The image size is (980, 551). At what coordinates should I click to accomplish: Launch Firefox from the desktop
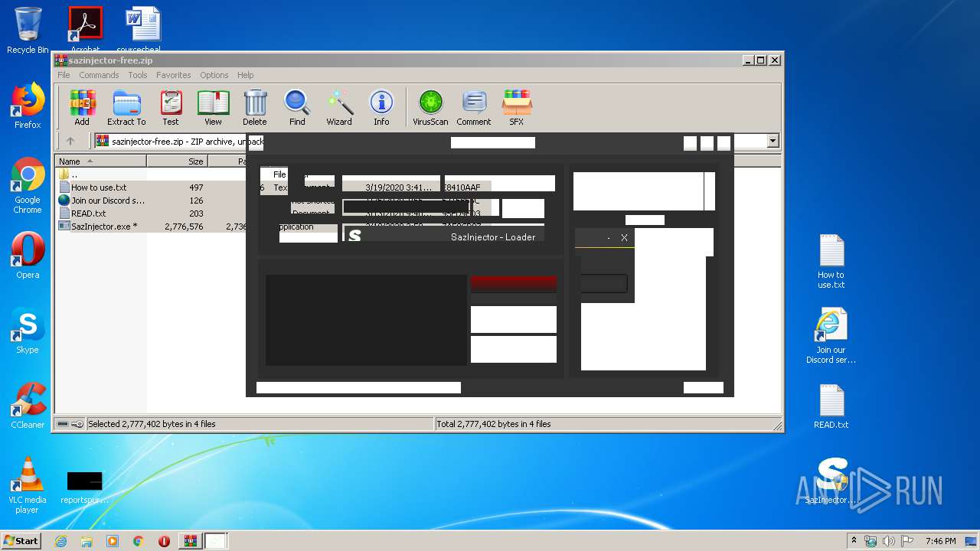28,106
